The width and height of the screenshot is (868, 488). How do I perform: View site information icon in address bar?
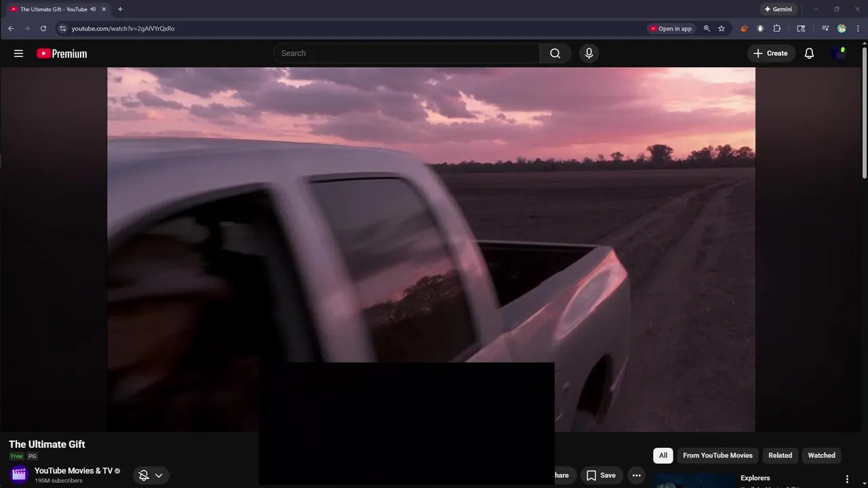62,28
